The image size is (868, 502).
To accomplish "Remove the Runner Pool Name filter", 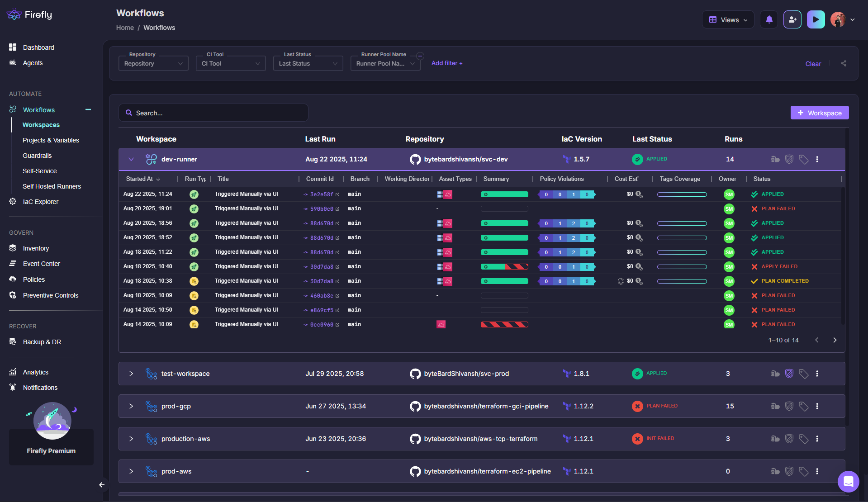I will point(420,56).
